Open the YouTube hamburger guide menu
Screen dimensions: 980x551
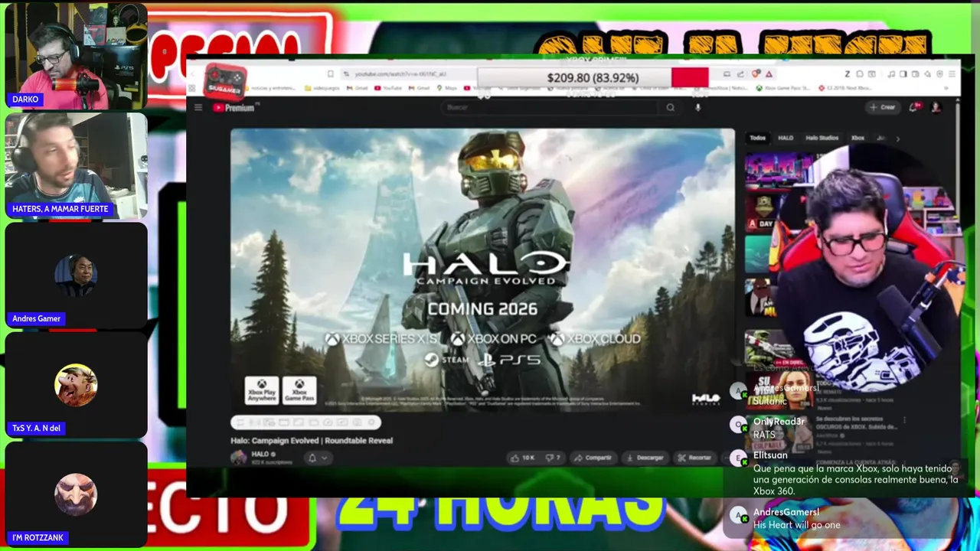[198, 107]
